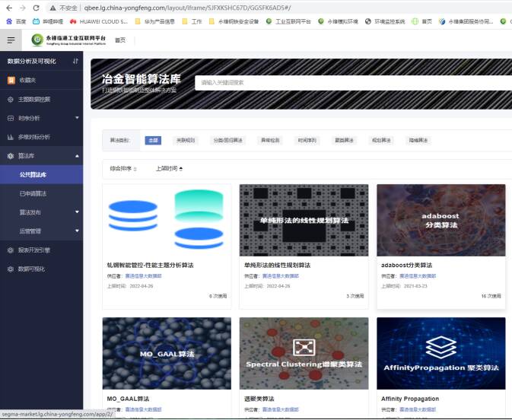Open the AffinityPropagation card image

tap(441, 353)
